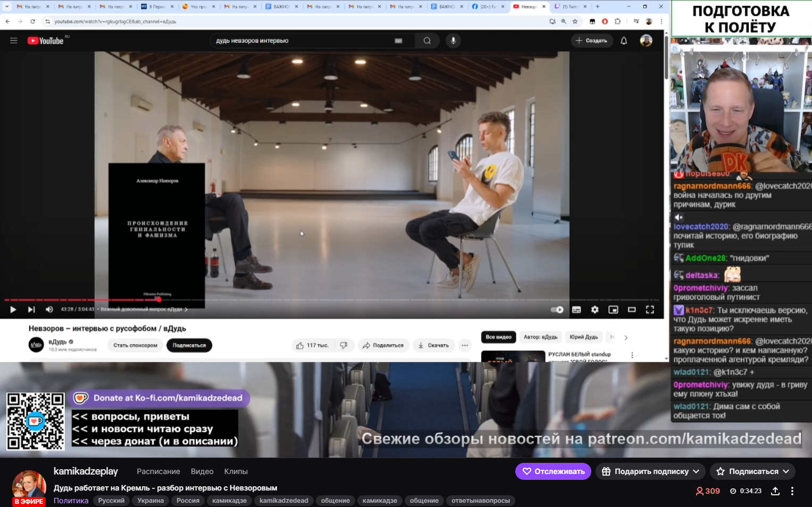Viewport: 812px width, 507px height.
Task: Switch to the 'Что про' browser tab
Action: (x=198, y=6)
